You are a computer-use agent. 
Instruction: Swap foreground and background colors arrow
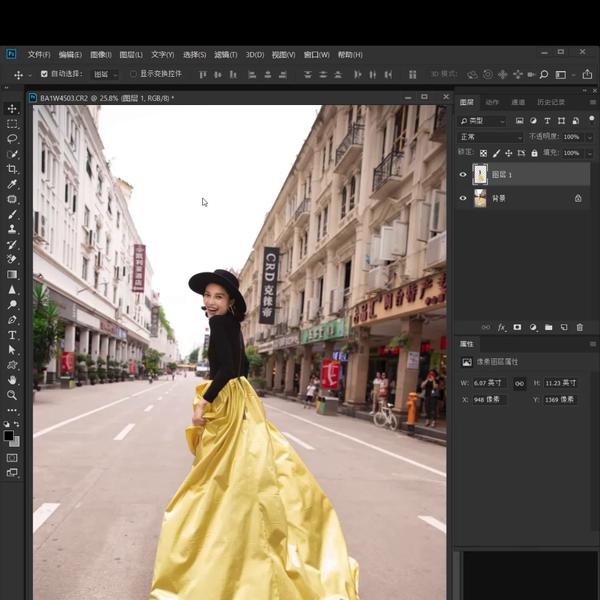[x=17, y=424]
